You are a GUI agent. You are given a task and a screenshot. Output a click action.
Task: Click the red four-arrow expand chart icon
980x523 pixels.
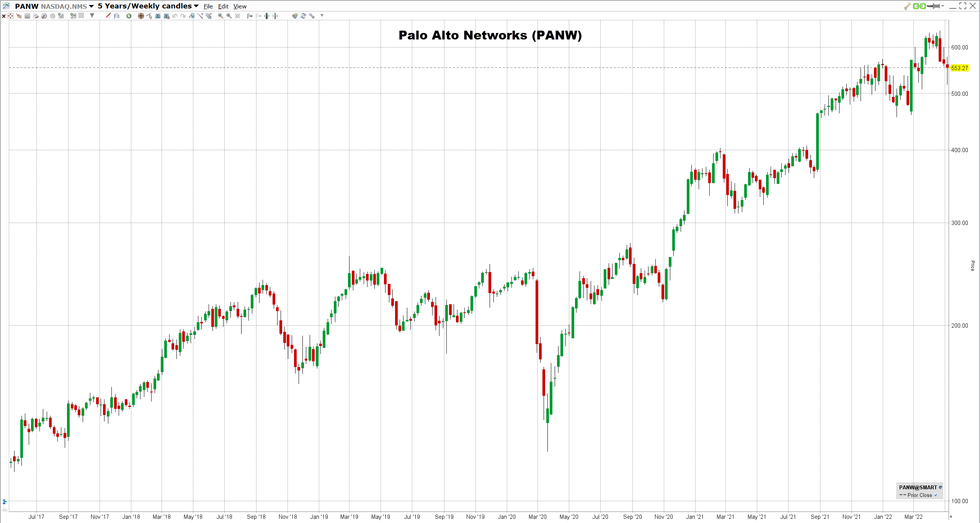click(x=10, y=16)
